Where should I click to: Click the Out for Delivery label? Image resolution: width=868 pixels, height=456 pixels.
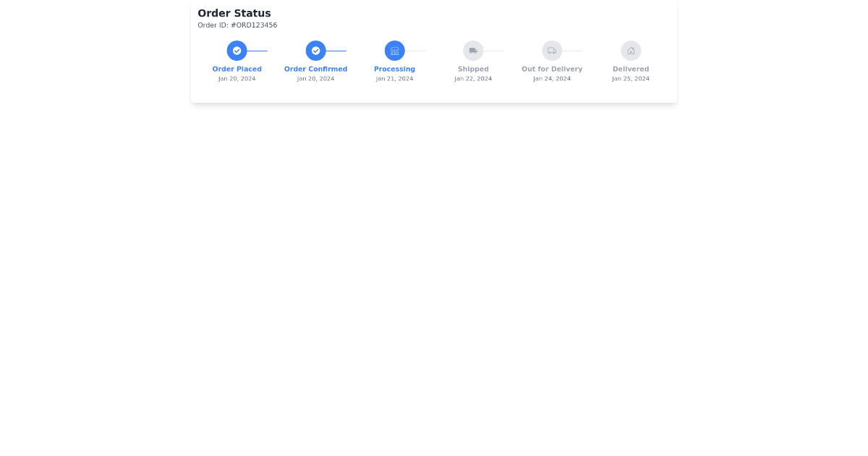tap(552, 69)
